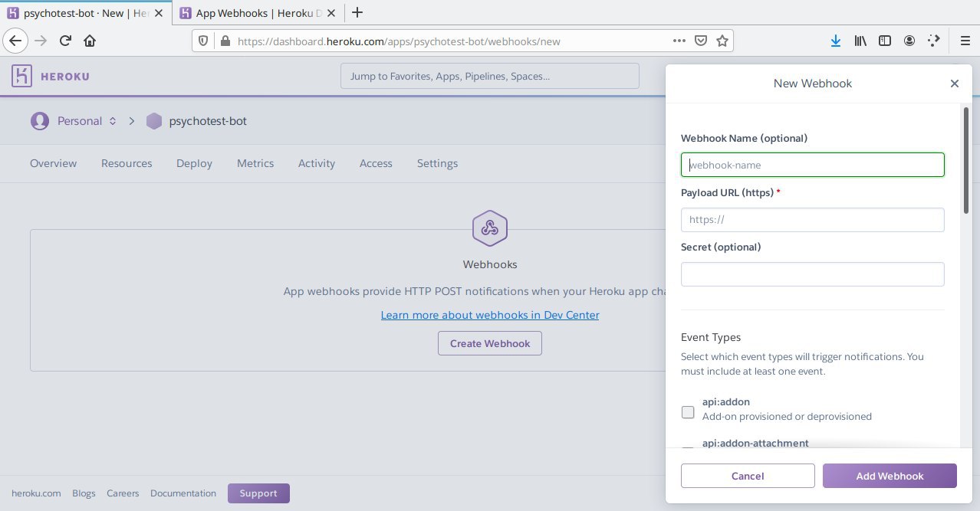Screen dimensions: 980x511
Task: Click the Add Webhook button
Action: [x=890, y=476]
